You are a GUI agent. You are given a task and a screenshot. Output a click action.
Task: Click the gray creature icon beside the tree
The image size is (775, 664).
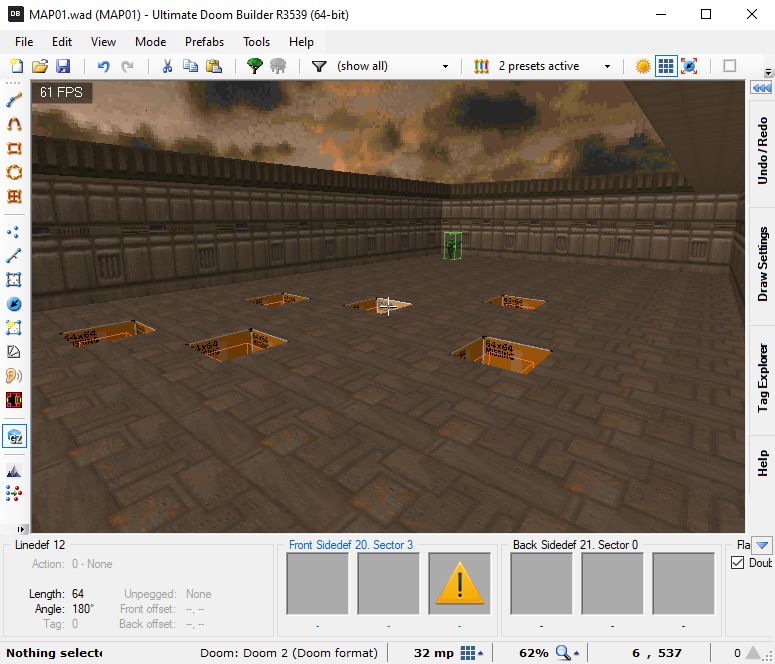[x=278, y=66]
